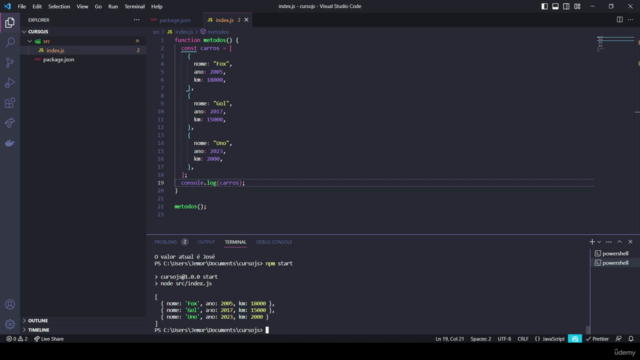This screenshot has width=640, height=360.
Task: Open the Extensions view
Action: (10, 103)
